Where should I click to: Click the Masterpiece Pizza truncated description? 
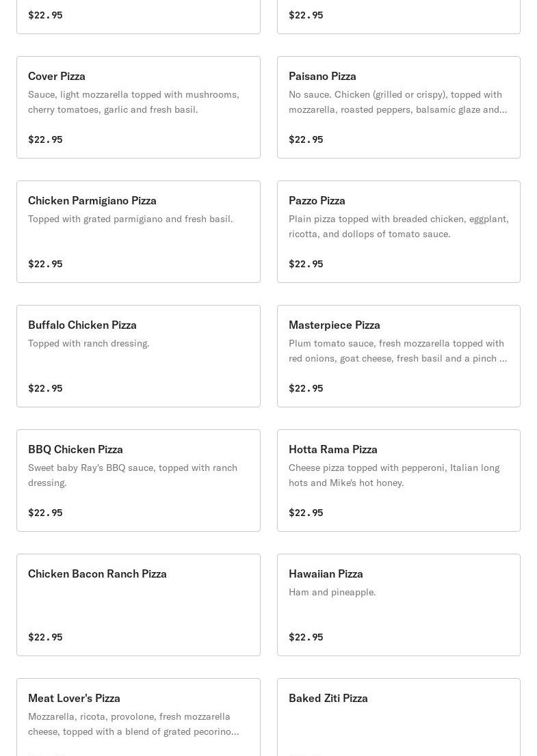pyautogui.click(x=397, y=351)
